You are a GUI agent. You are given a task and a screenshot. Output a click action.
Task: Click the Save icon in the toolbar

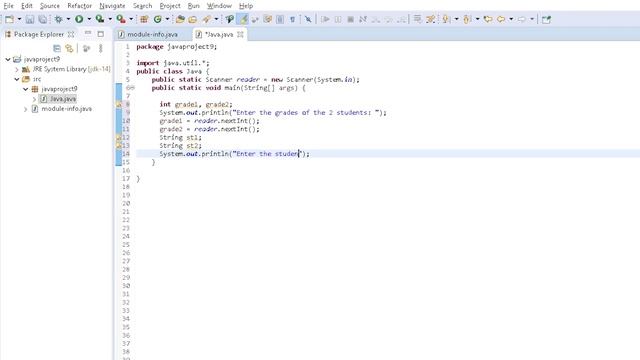[30, 19]
